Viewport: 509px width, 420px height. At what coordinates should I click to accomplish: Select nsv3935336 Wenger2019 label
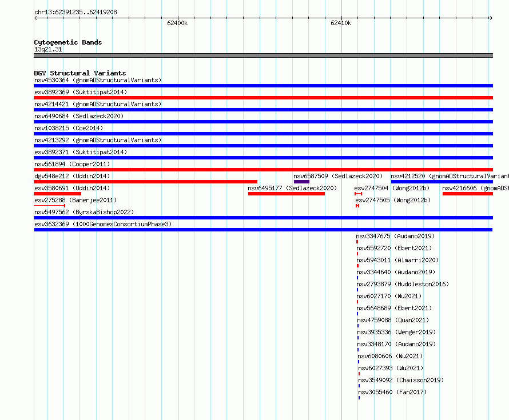[396, 332]
